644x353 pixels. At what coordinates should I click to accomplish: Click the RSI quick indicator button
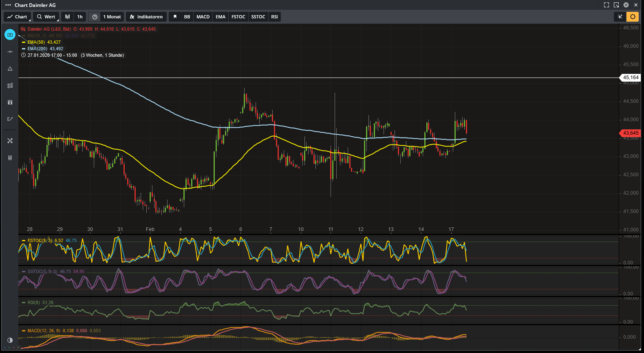tap(275, 17)
